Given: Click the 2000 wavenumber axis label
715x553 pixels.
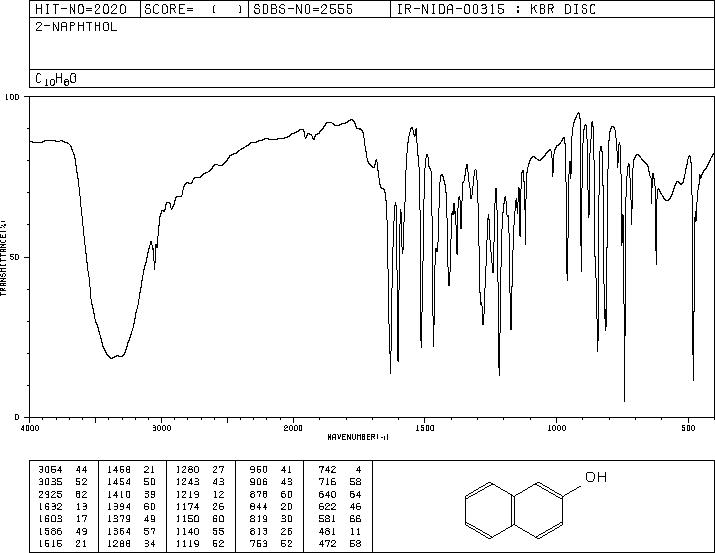Looking at the screenshot, I should click(293, 428).
